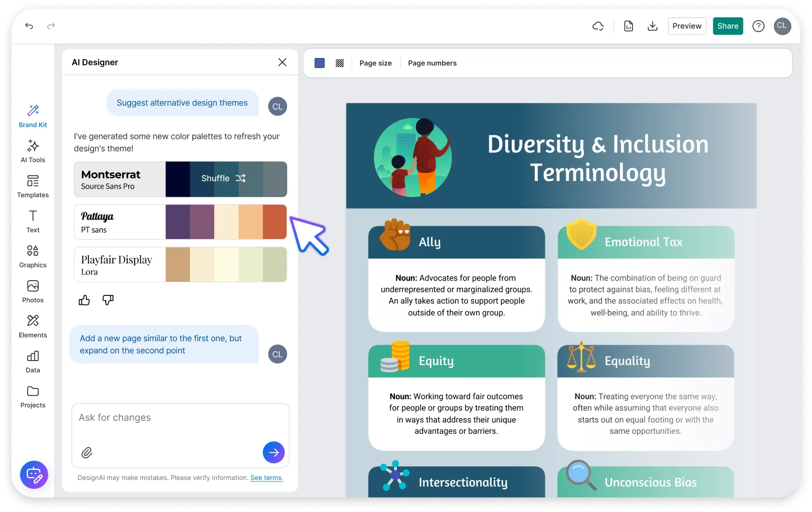Open Templates in sidebar

tap(33, 187)
